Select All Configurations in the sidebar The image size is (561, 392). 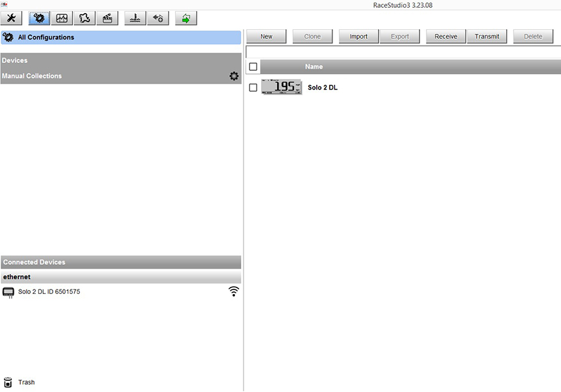pyautogui.click(x=121, y=37)
